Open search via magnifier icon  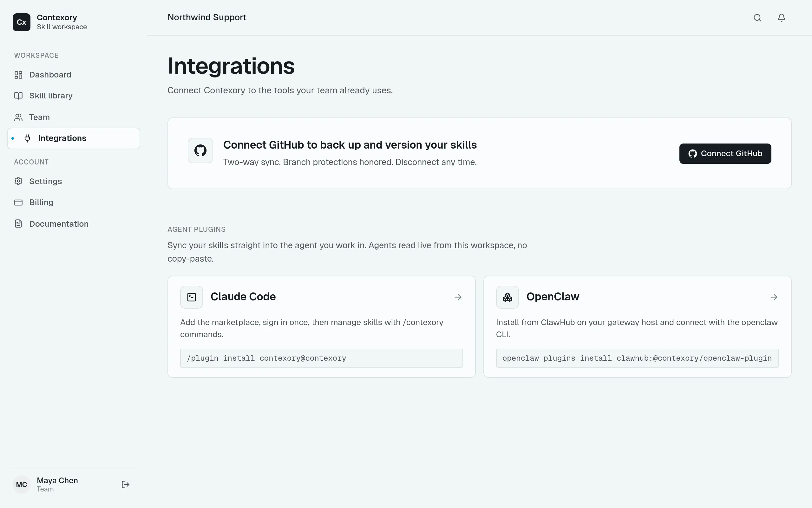coord(757,18)
